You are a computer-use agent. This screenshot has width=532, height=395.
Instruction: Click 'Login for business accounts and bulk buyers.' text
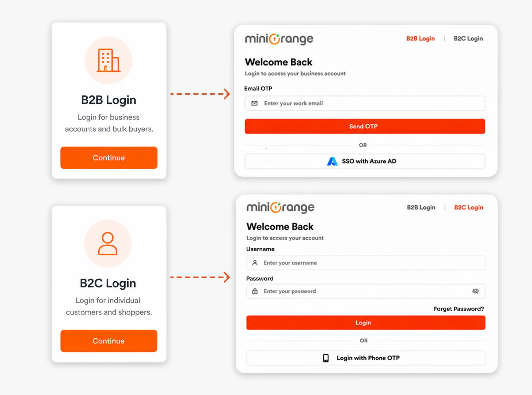pos(109,123)
